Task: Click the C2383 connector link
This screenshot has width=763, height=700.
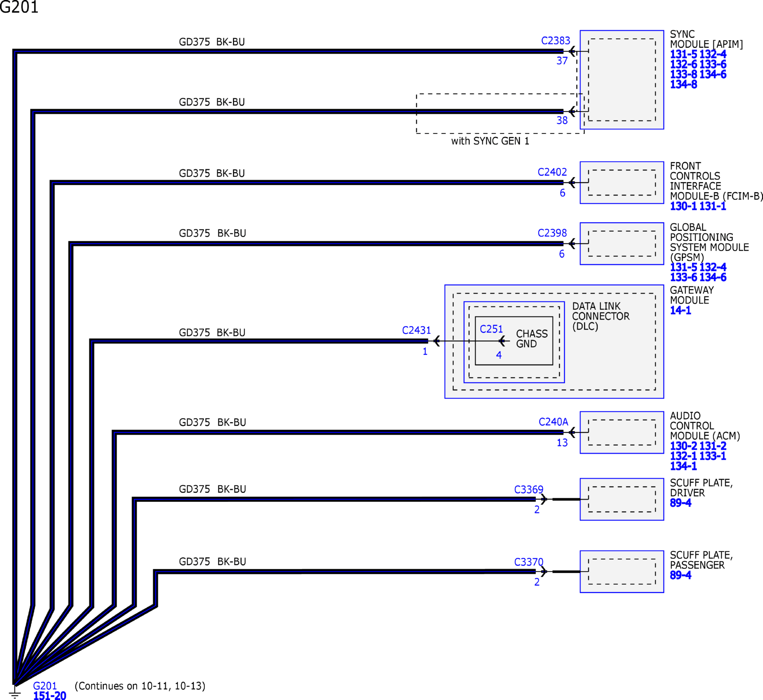Action: (555, 40)
